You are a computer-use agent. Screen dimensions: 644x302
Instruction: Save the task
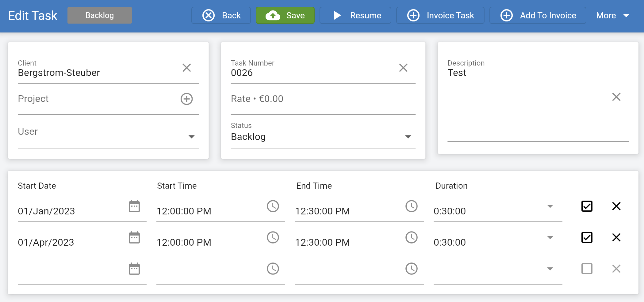click(x=285, y=15)
